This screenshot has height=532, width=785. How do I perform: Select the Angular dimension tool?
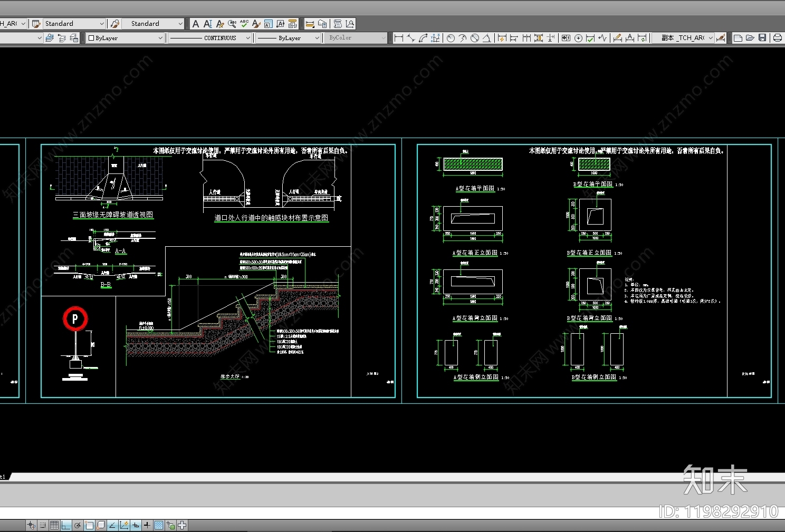(x=486, y=38)
